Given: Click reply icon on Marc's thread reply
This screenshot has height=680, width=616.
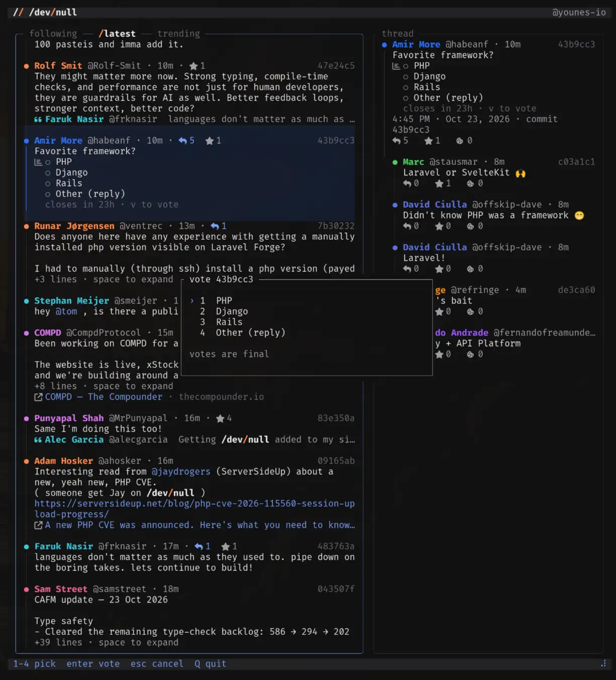Looking at the screenshot, I should point(407,183).
